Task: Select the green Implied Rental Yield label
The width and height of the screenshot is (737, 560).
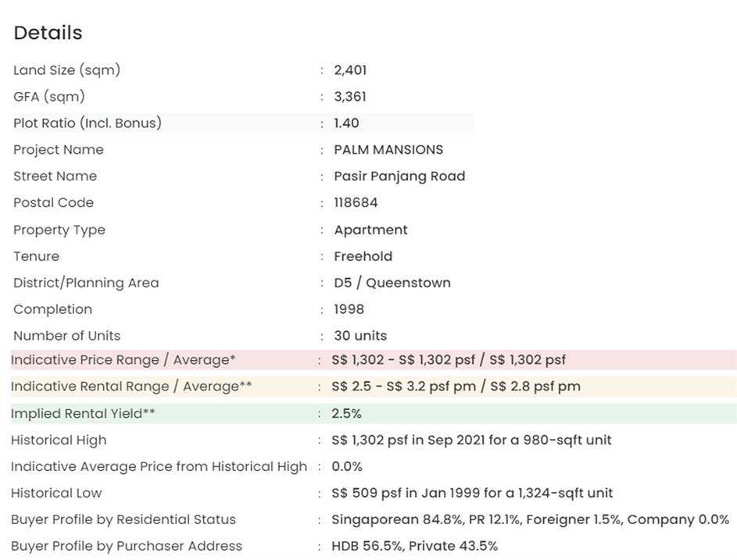Action: point(83,413)
